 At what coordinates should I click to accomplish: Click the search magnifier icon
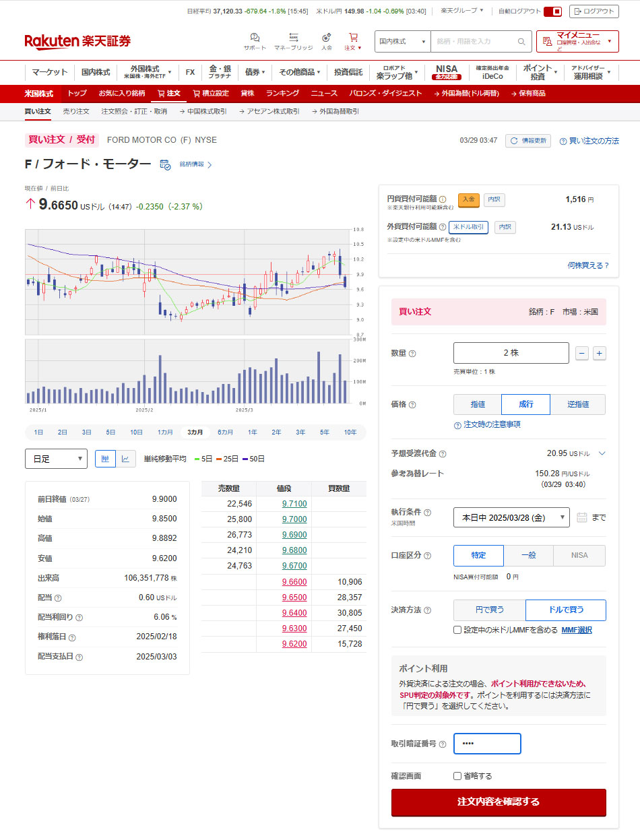(521, 42)
